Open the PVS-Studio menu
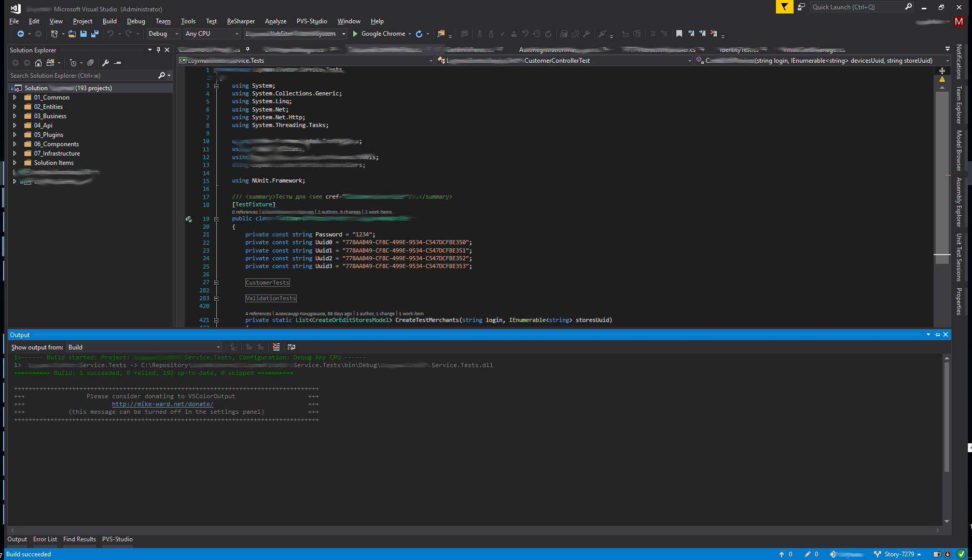 312,21
